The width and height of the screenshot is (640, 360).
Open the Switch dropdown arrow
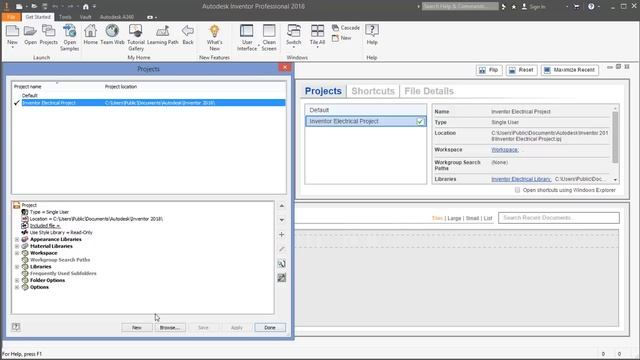pos(293,48)
